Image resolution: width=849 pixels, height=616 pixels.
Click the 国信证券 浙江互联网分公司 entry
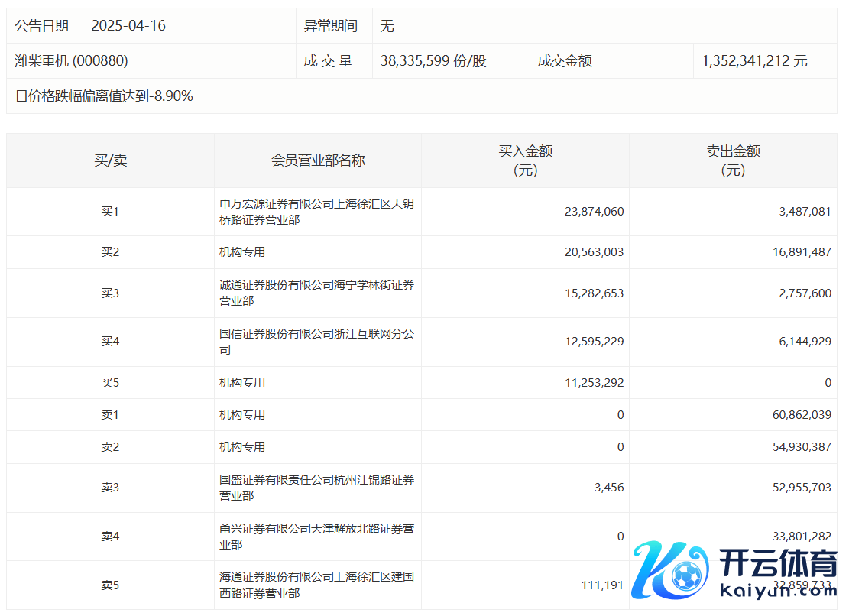(316, 342)
